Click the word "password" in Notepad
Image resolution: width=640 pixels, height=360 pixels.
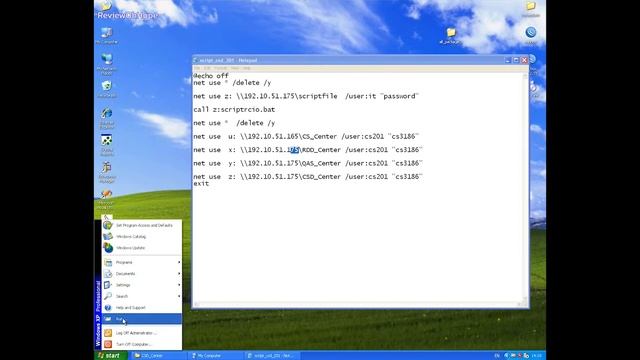pyautogui.click(x=400, y=96)
